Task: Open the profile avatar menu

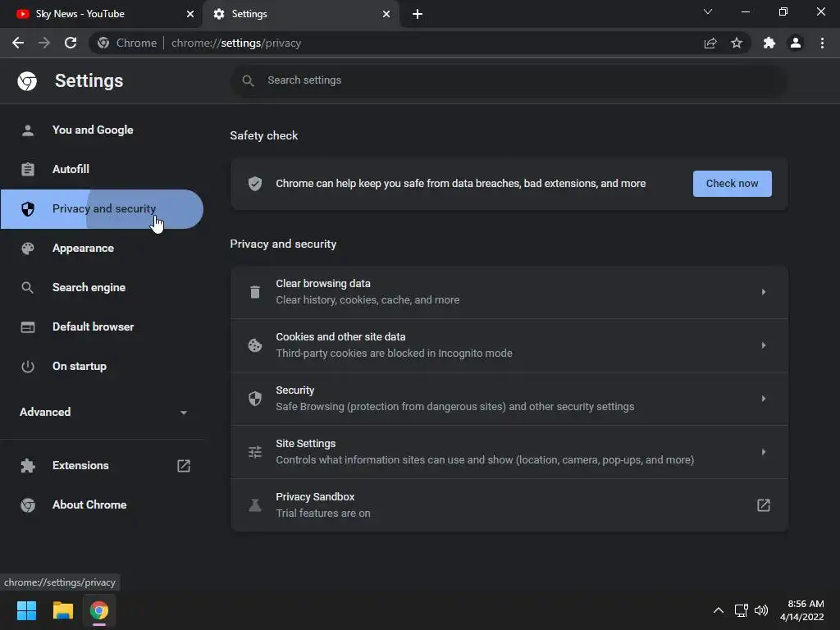Action: pos(796,43)
